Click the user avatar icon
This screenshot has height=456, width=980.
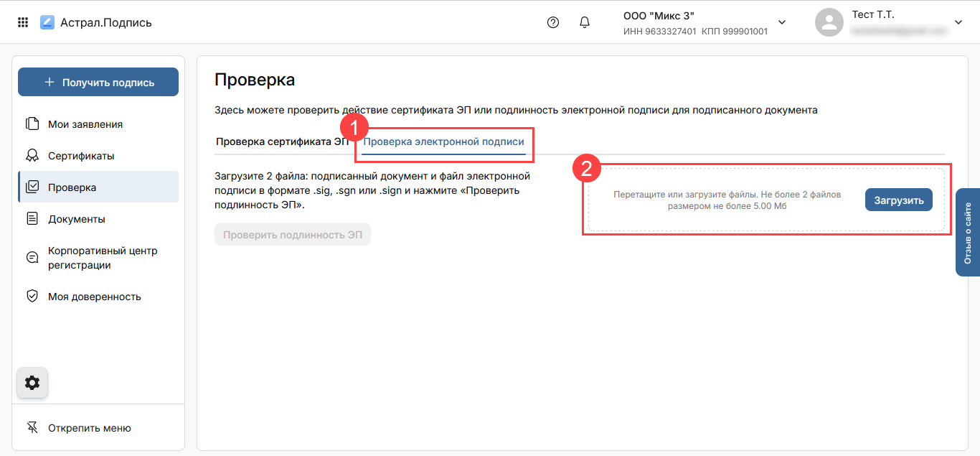tap(829, 22)
